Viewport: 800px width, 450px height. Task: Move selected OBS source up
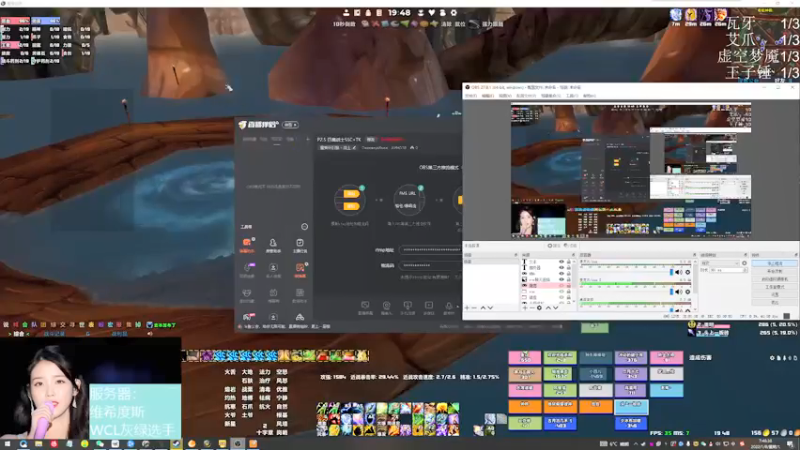pyautogui.click(x=548, y=308)
